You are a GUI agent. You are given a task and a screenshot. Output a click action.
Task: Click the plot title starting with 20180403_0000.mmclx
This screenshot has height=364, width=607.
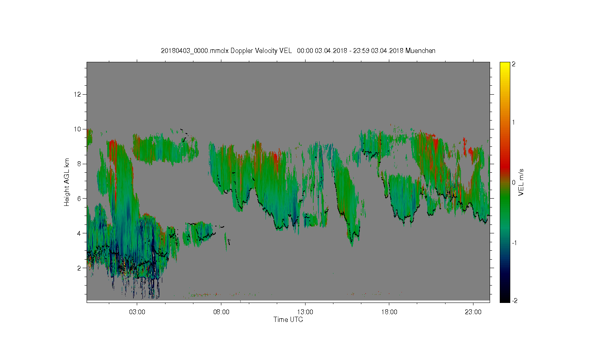(298, 51)
